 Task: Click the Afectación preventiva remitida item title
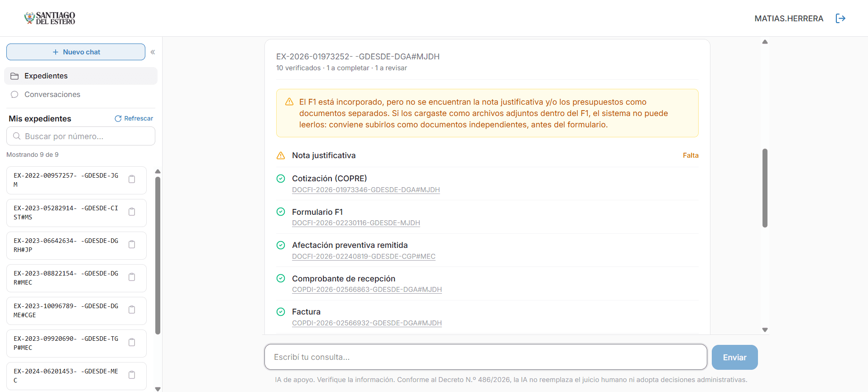pyautogui.click(x=350, y=245)
